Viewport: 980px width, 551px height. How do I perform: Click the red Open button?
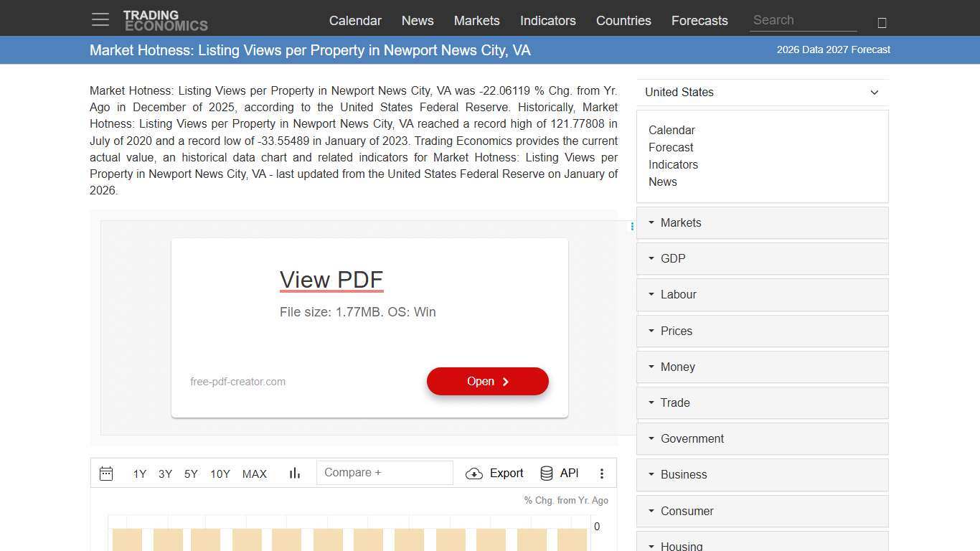(x=487, y=382)
